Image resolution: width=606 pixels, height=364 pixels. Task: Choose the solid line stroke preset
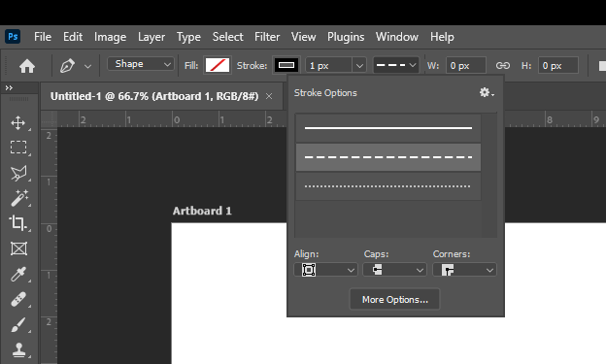[388, 128]
